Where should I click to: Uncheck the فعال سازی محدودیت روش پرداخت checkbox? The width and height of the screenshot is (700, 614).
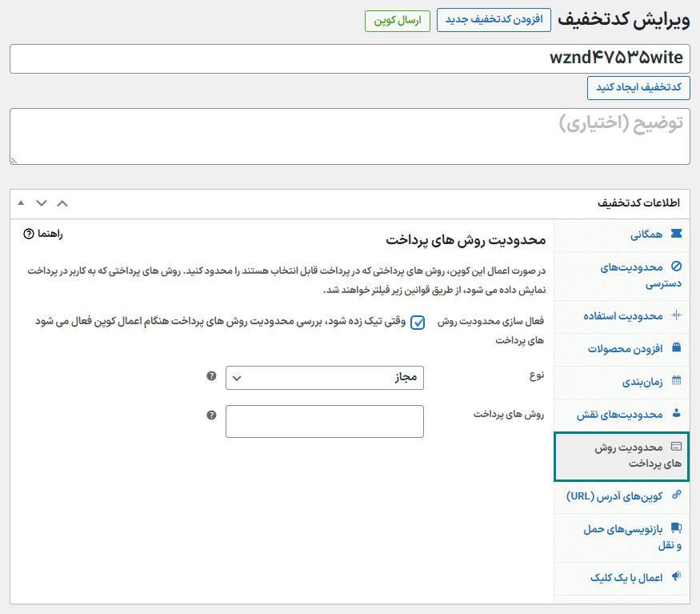[418, 323]
